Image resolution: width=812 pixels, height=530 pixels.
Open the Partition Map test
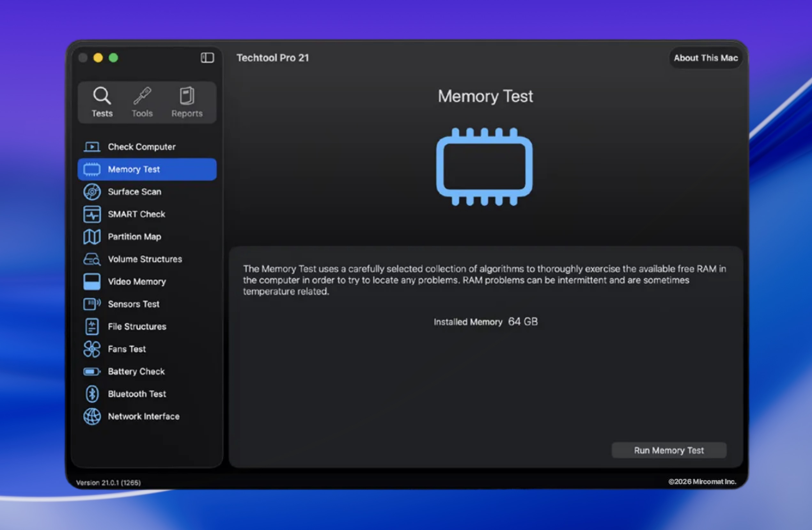tap(147, 237)
